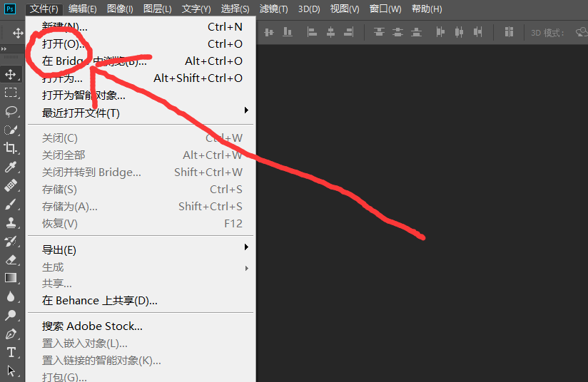Click distribute right edges icon
The image size is (588, 382).
(477, 33)
